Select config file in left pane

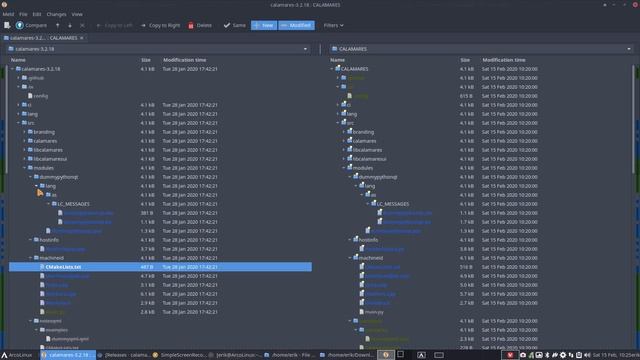click(x=40, y=96)
